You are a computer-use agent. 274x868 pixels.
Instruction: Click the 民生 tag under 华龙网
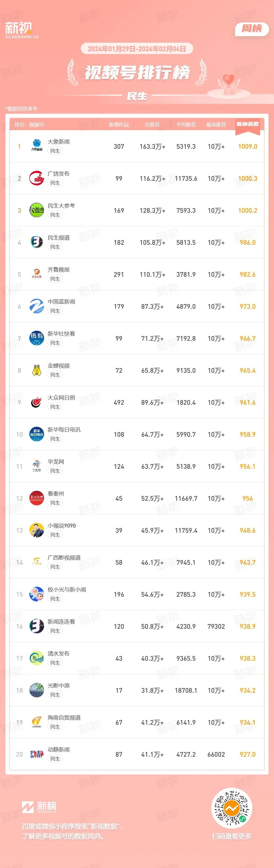click(55, 471)
